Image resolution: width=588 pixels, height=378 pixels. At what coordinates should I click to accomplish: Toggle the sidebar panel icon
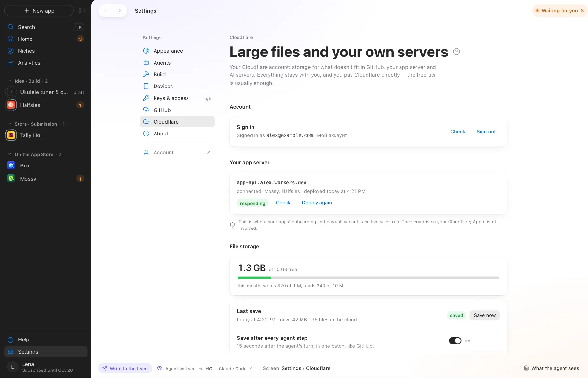(82, 11)
